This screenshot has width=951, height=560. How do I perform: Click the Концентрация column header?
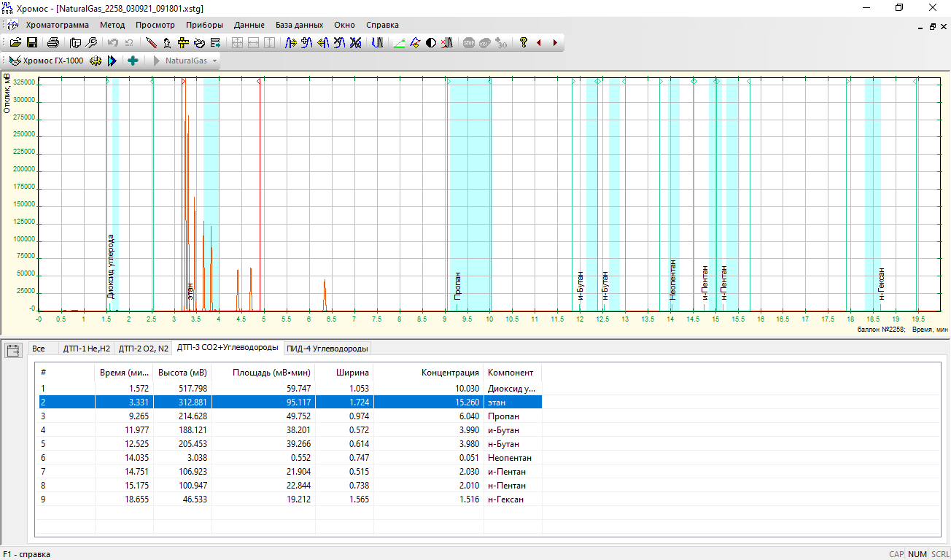(x=449, y=373)
